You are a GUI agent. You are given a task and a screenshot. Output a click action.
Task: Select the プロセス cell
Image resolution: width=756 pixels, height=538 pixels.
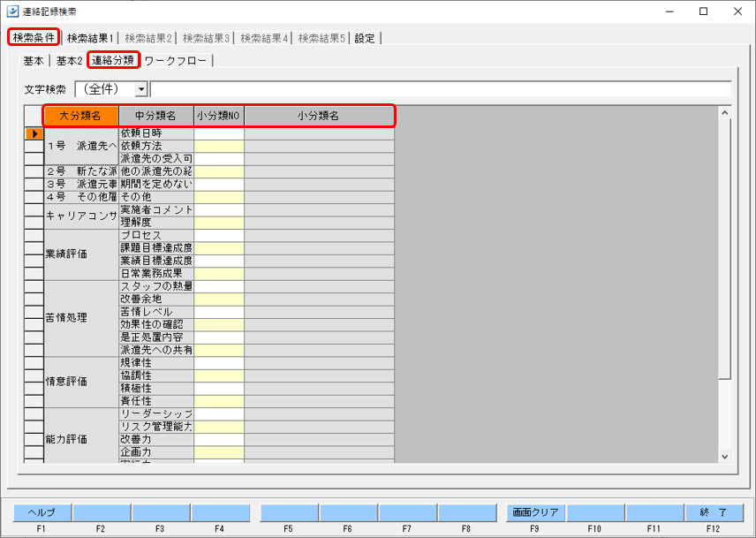(x=156, y=236)
